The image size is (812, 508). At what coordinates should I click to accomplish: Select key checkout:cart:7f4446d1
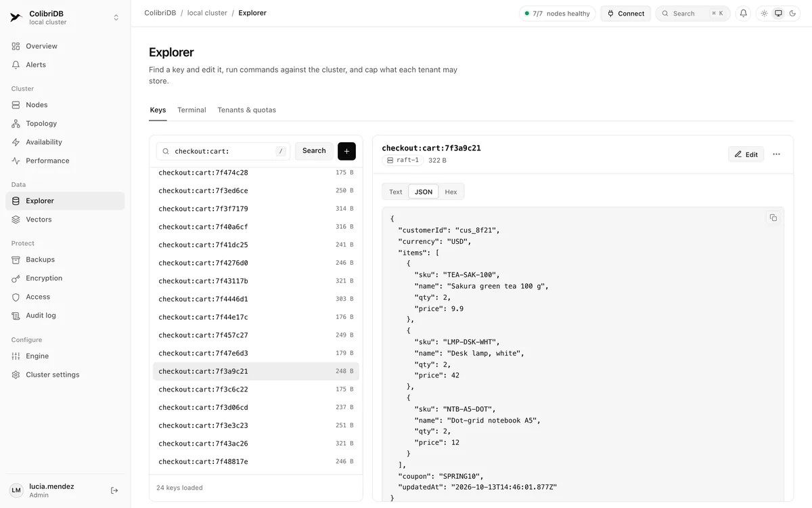[256, 299]
